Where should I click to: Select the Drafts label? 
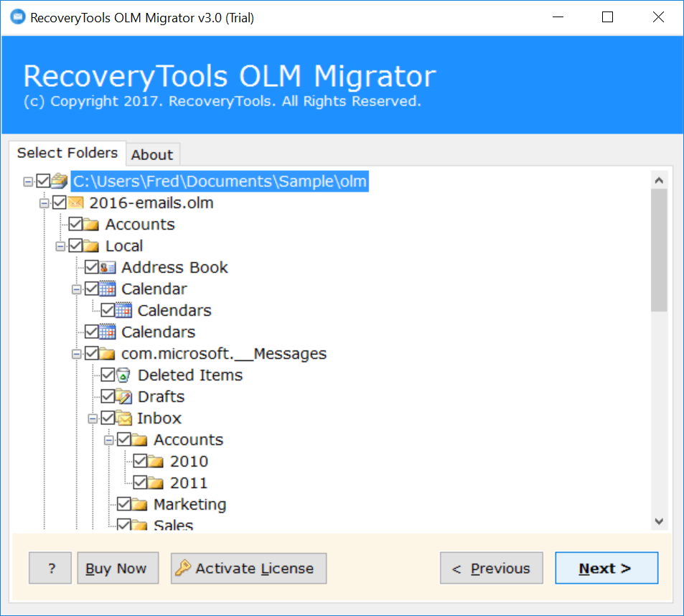tap(161, 396)
